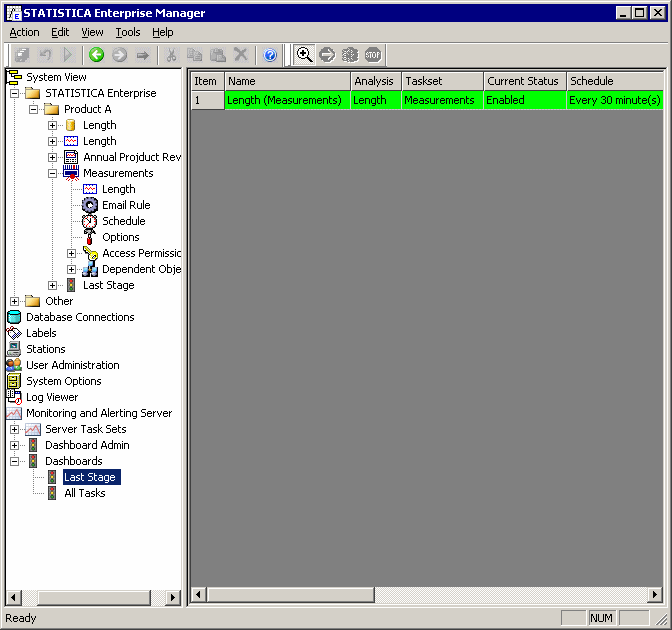Click the Enabled status cell
The image size is (672, 630).
click(x=525, y=100)
